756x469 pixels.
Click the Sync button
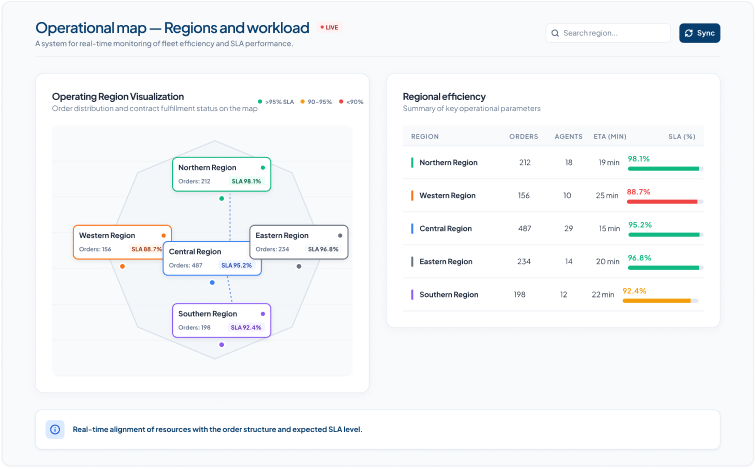click(699, 33)
